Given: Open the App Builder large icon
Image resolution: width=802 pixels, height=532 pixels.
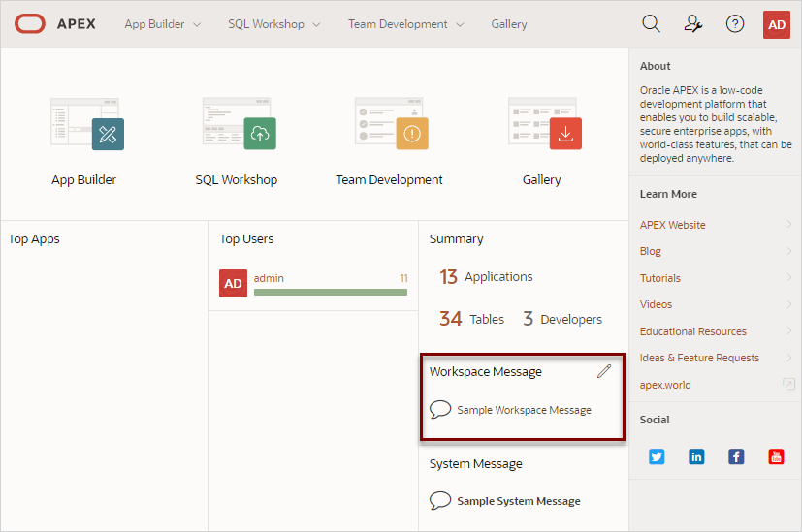Looking at the screenshot, I should tap(87, 124).
